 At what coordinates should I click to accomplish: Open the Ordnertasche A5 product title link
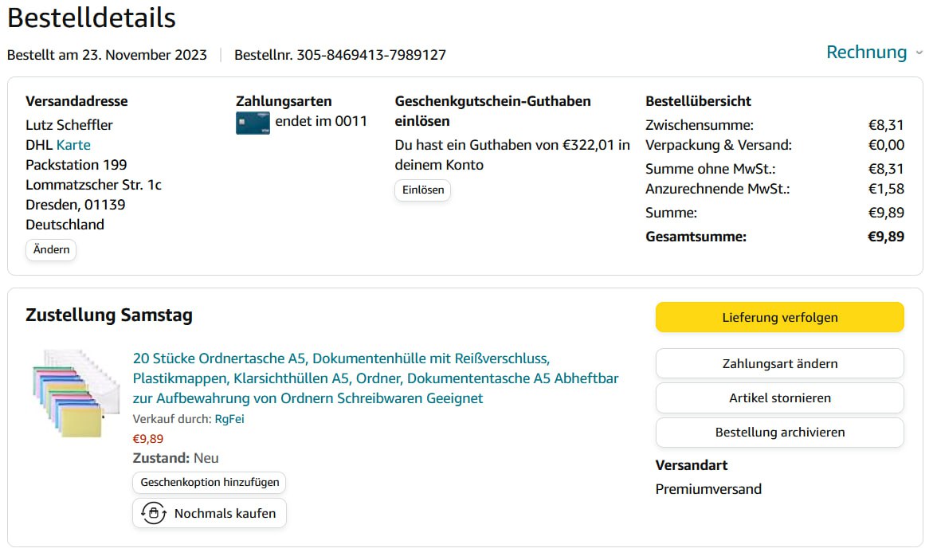pyautogui.click(x=375, y=378)
